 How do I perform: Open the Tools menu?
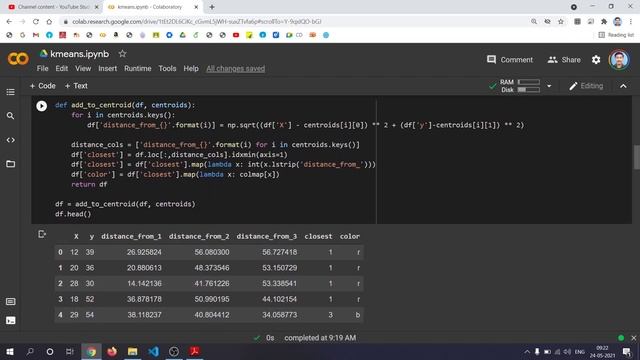pos(167,69)
